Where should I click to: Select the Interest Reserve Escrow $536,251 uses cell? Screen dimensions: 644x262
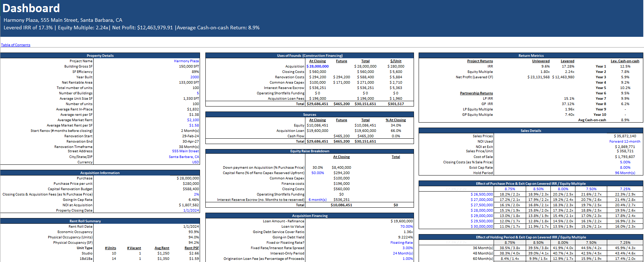pyautogui.click(x=318, y=88)
